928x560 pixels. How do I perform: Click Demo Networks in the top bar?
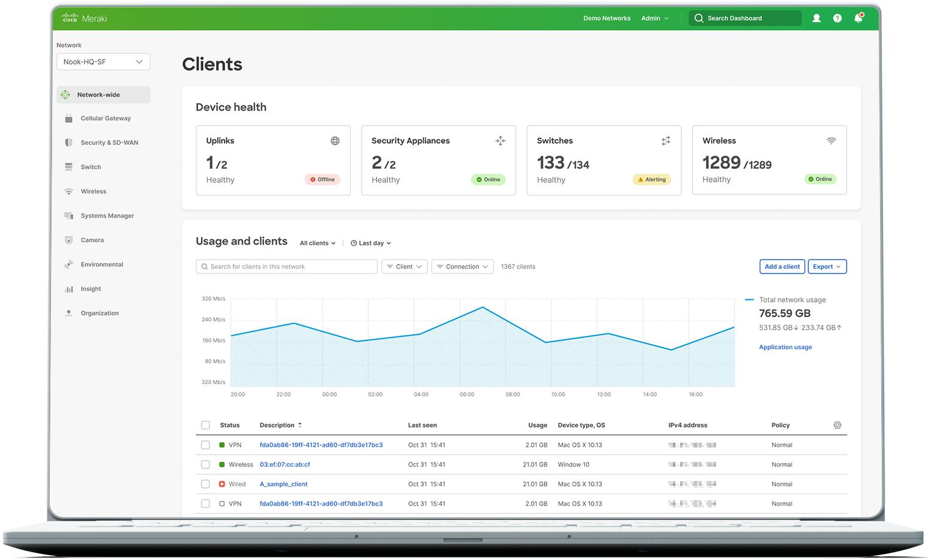(x=607, y=18)
